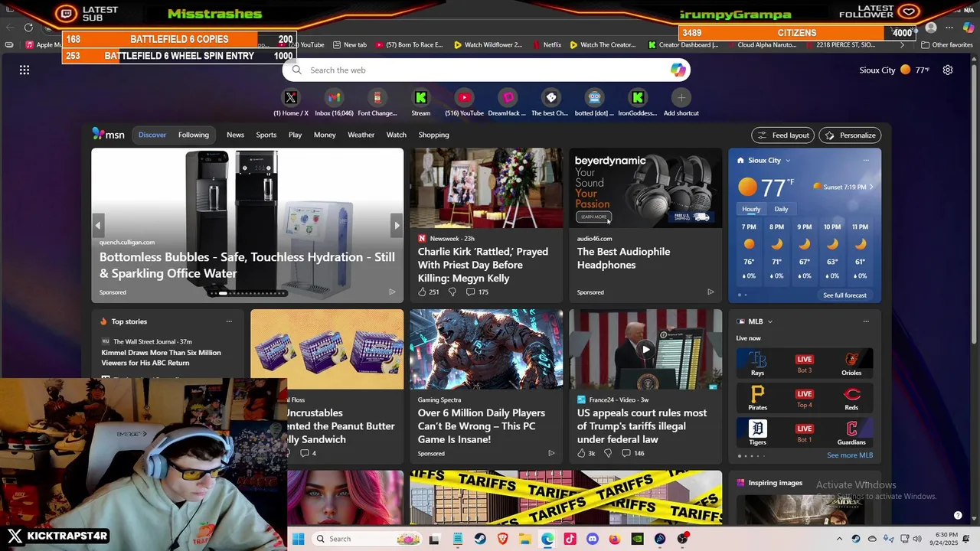Open Inspiring images more options menu
This screenshot has width=980, height=551.
pos(866,483)
